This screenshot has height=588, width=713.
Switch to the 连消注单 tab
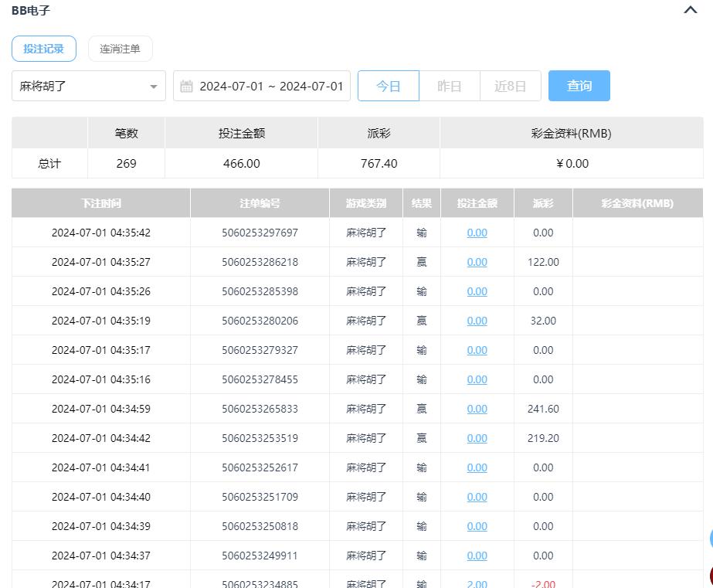coord(120,49)
